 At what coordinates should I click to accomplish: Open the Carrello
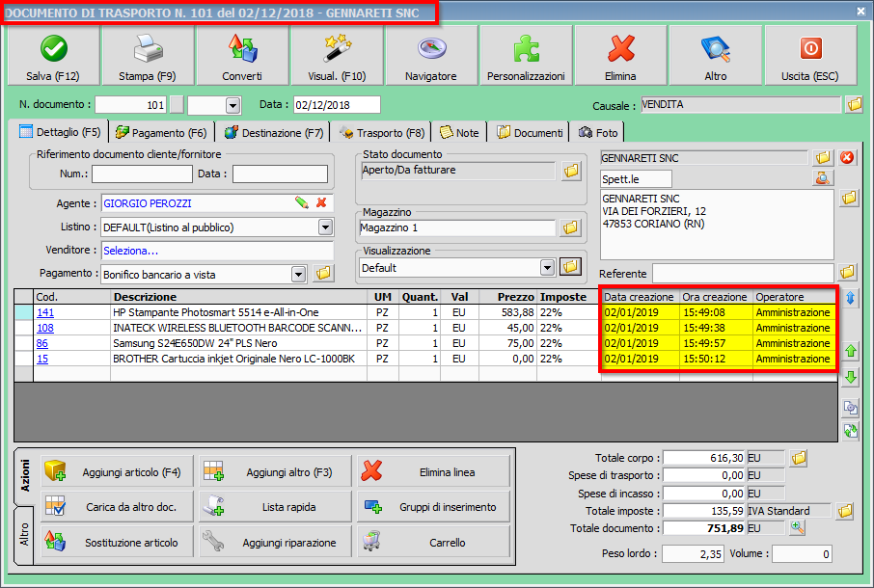[x=434, y=542]
